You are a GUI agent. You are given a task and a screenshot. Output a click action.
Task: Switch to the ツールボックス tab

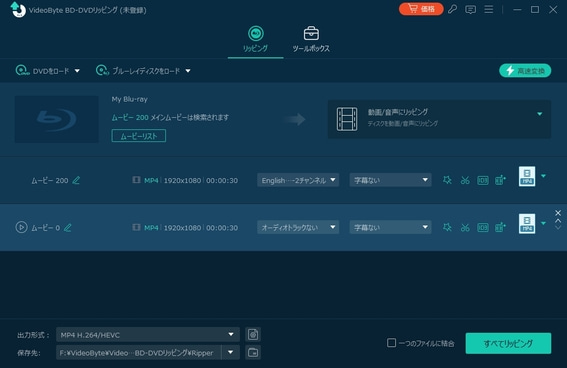(311, 39)
